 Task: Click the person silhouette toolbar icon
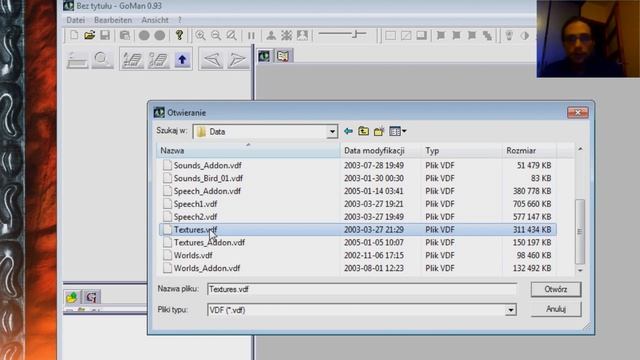(271, 36)
